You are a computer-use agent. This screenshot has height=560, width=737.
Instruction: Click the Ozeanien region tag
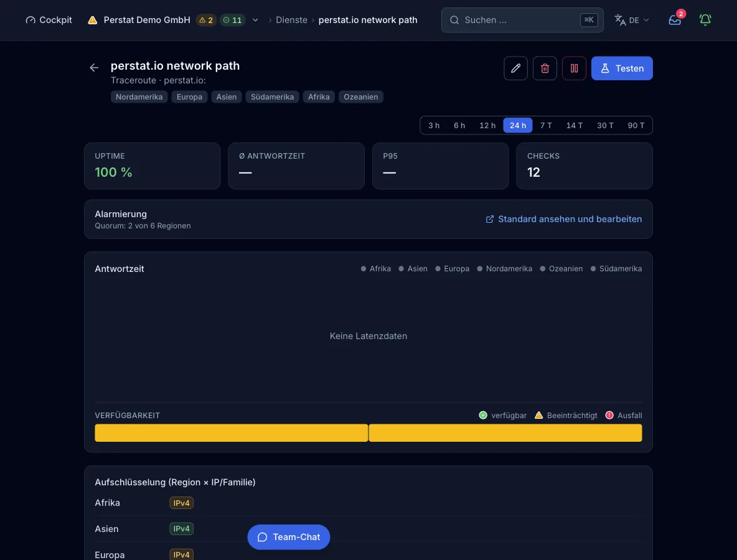point(360,97)
